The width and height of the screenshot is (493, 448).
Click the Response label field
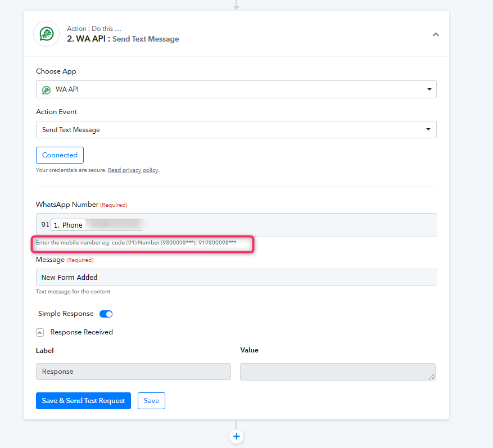(133, 372)
